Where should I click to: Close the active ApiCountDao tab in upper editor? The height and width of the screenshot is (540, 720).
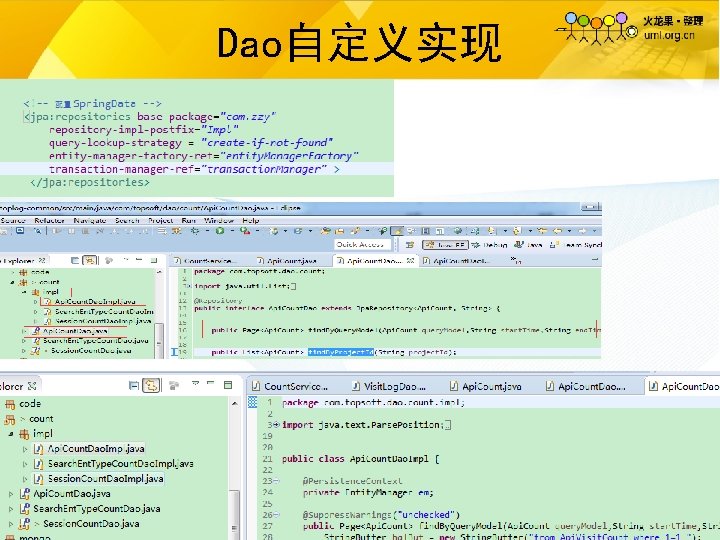[411, 260]
